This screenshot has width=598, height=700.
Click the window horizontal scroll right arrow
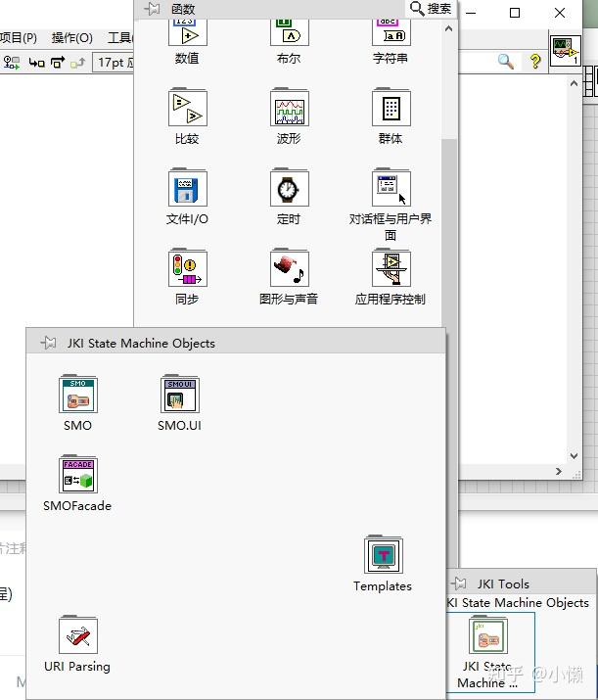point(559,472)
